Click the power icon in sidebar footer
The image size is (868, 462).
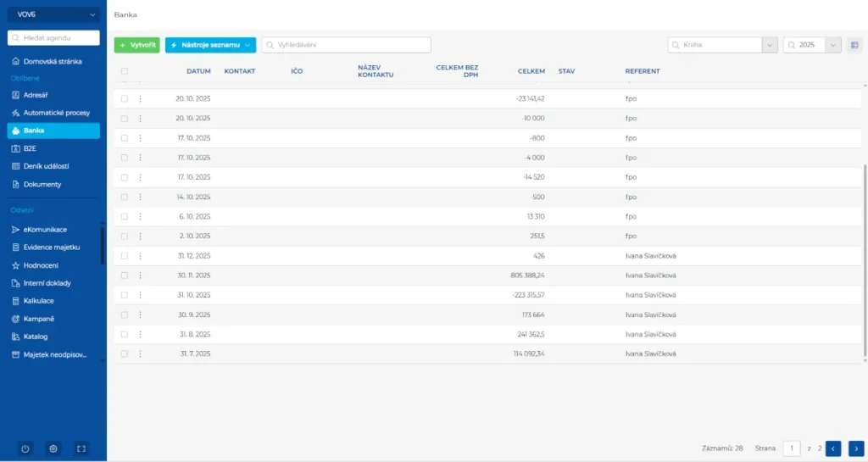point(25,448)
